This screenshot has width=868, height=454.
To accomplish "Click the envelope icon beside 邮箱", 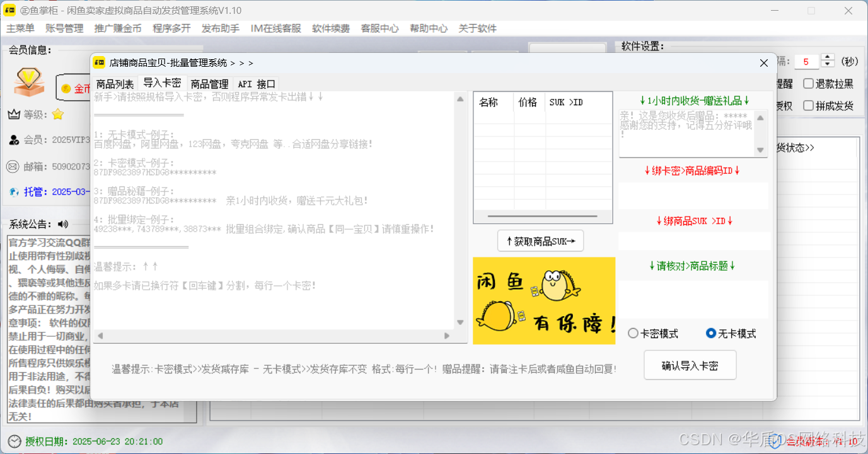I will (x=13, y=166).
